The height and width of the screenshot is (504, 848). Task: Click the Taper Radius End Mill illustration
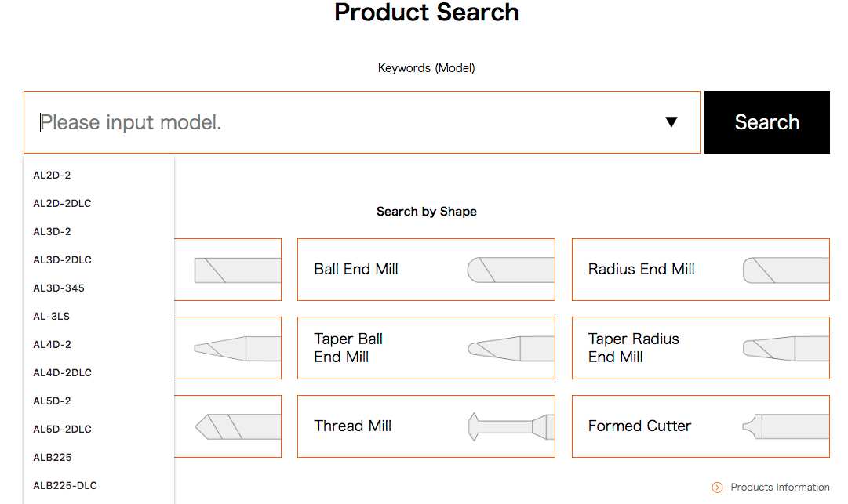(x=786, y=349)
